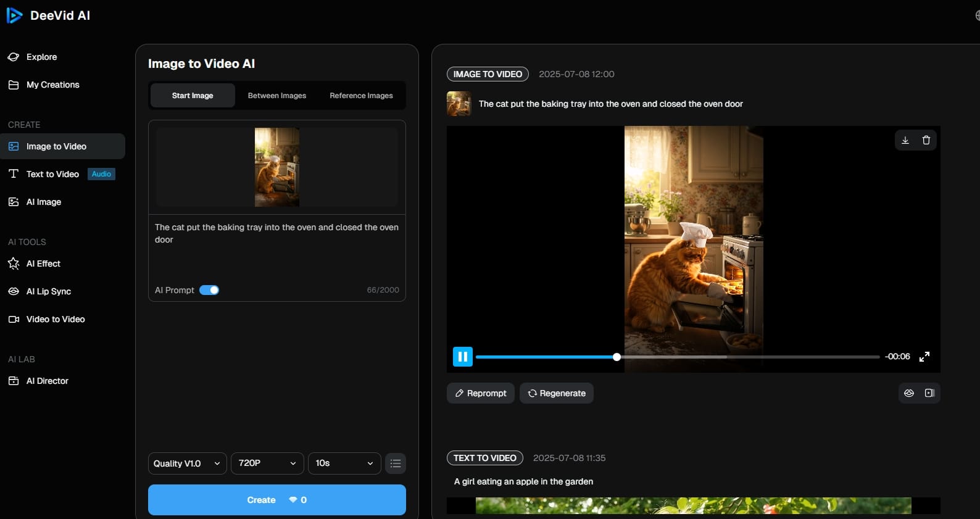
Task: Click the 2025-07-08 11:35 timestamp
Action: [x=569, y=458]
